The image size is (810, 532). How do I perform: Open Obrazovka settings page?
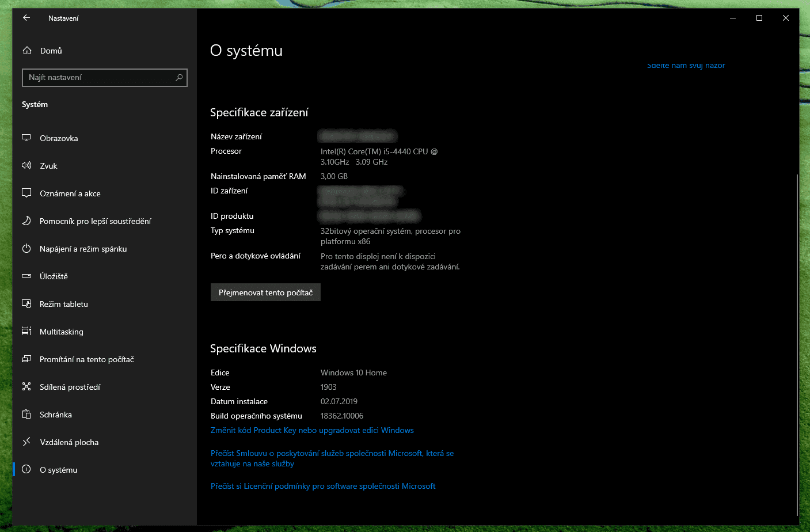59,138
